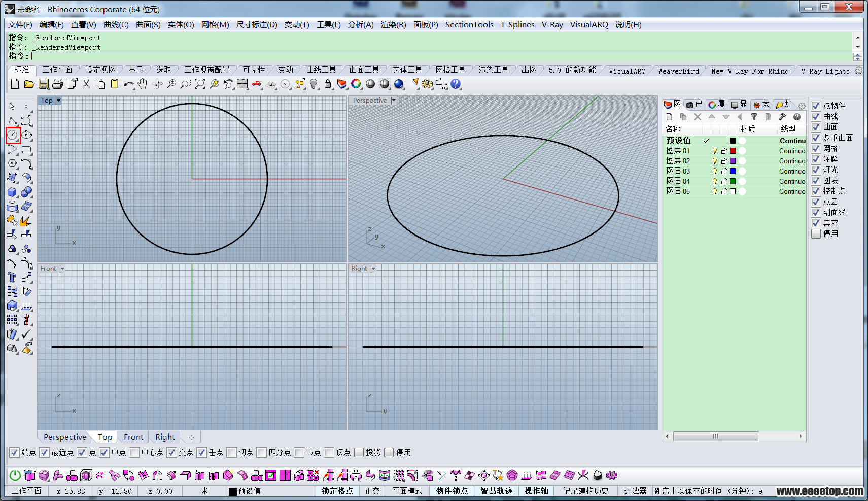Select the 图层 05 layer row
This screenshot has width=868, height=501.
tap(735, 191)
